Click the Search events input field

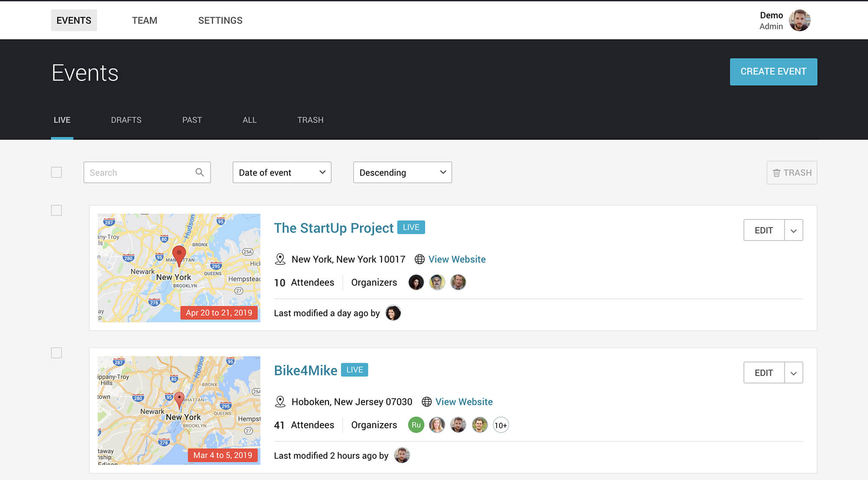click(139, 172)
